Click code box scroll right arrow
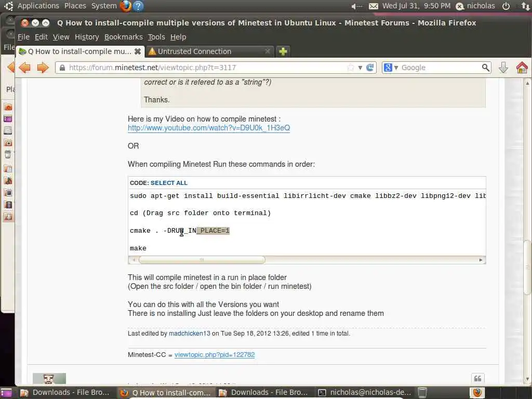The image size is (532, 399). (x=481, y=260)
